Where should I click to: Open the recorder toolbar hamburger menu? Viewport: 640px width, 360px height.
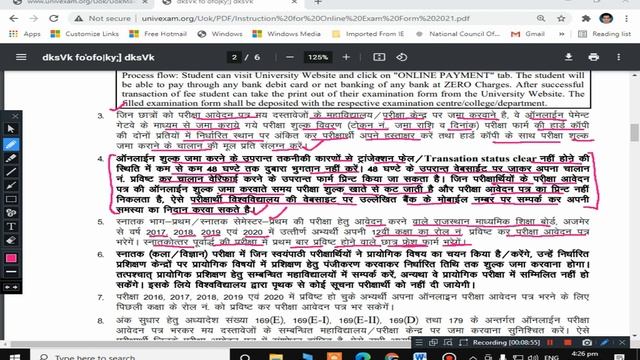tap(419, 342)
